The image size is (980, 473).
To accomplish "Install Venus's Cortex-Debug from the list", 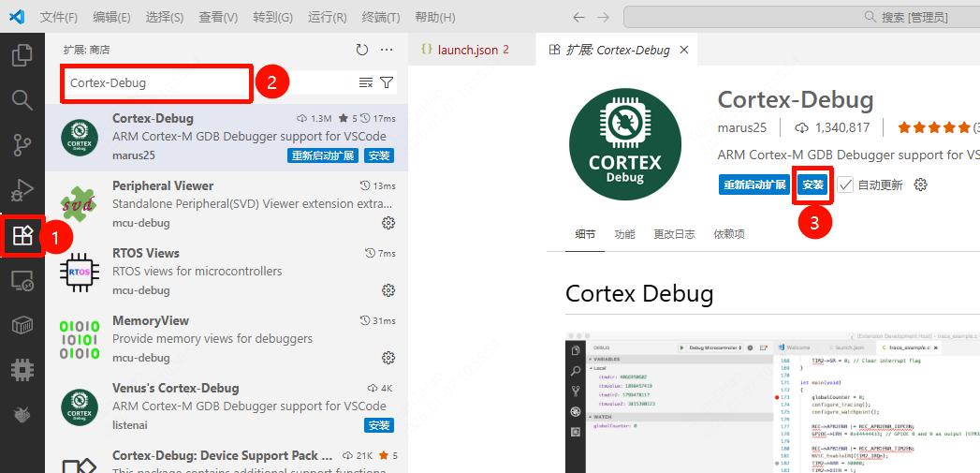I will 379,425.
